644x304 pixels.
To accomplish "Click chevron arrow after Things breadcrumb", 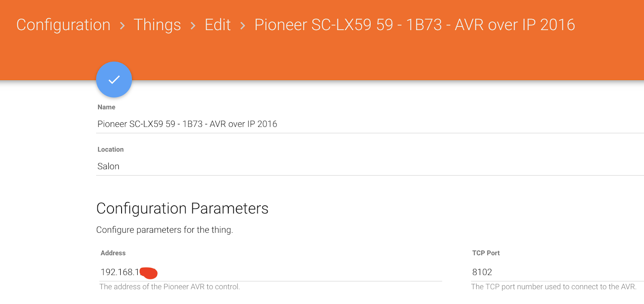I will pos(193,26).
